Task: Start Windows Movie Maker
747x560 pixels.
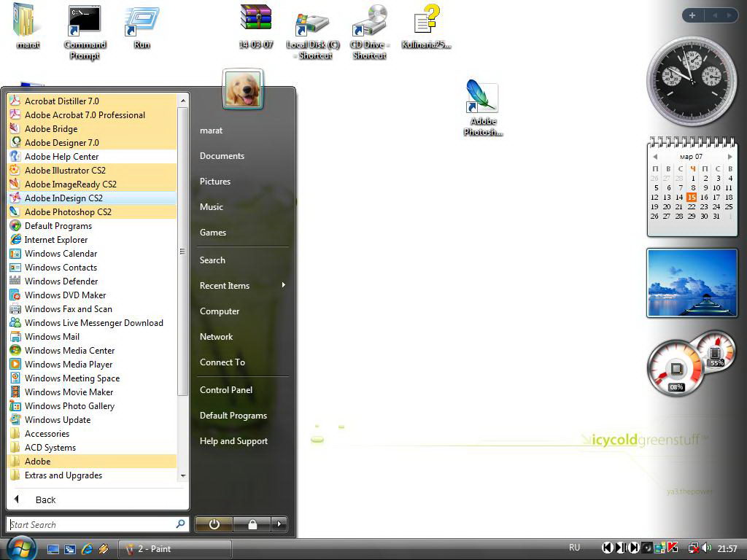Action: click(93, 392)
